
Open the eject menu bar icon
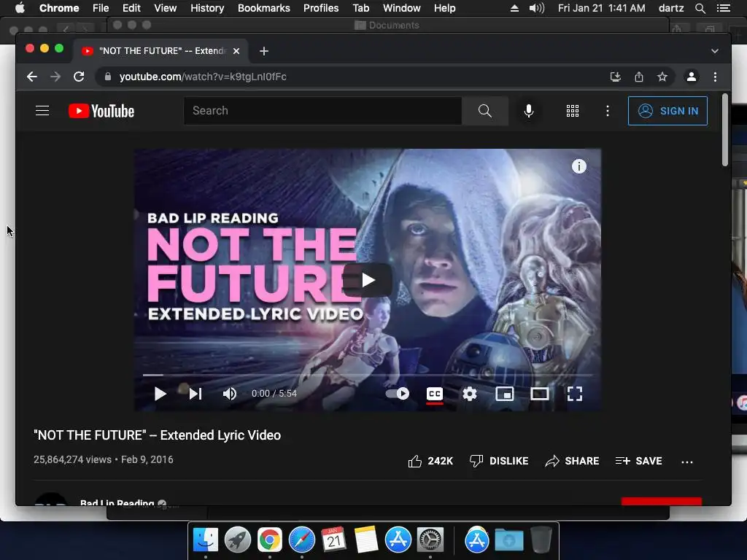click(514, 8)
